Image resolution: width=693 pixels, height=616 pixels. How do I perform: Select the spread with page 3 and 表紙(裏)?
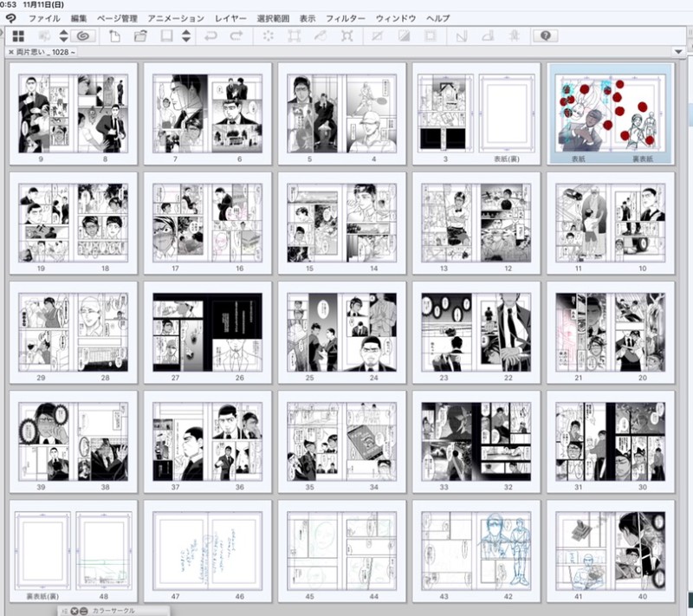(476, 114)
